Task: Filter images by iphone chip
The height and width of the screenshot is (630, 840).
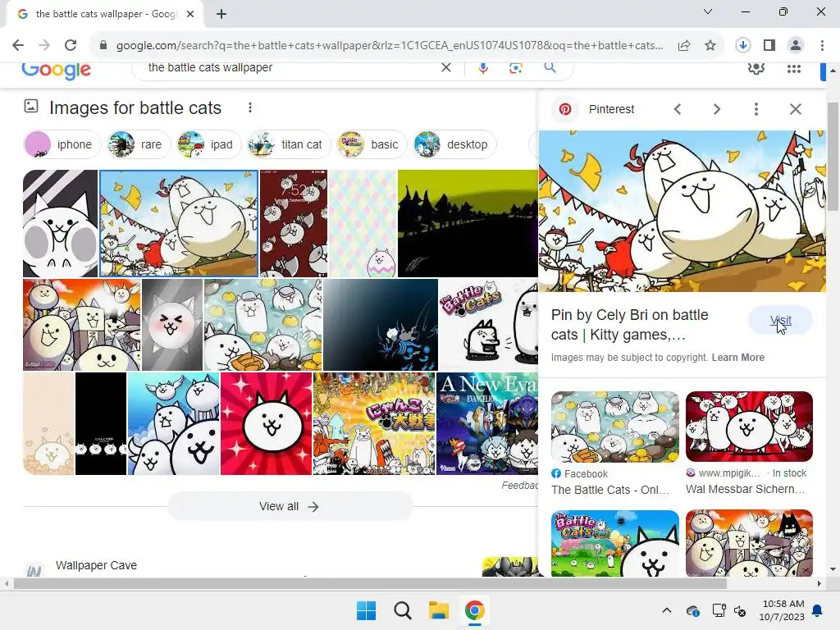Action: point(62,144)
